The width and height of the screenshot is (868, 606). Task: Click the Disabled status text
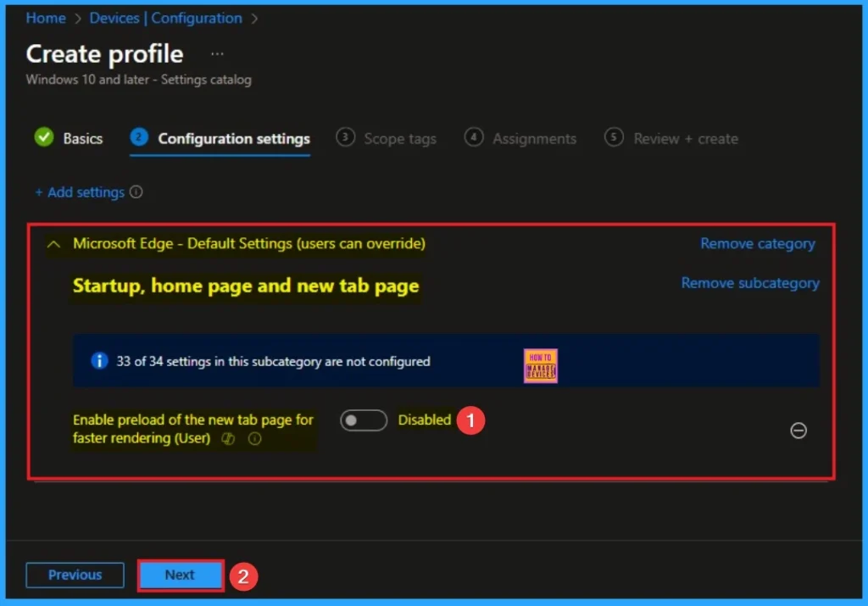(x=425, y=420)
